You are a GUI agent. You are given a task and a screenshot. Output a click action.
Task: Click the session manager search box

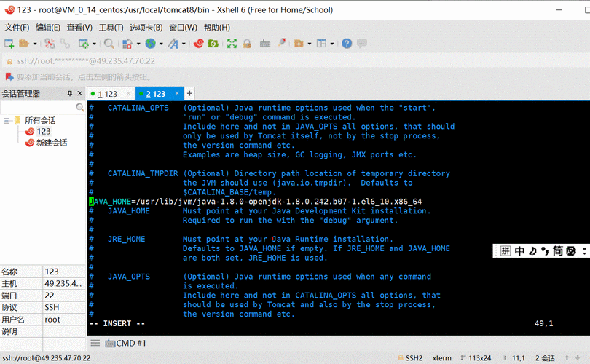tap(38, 108)
